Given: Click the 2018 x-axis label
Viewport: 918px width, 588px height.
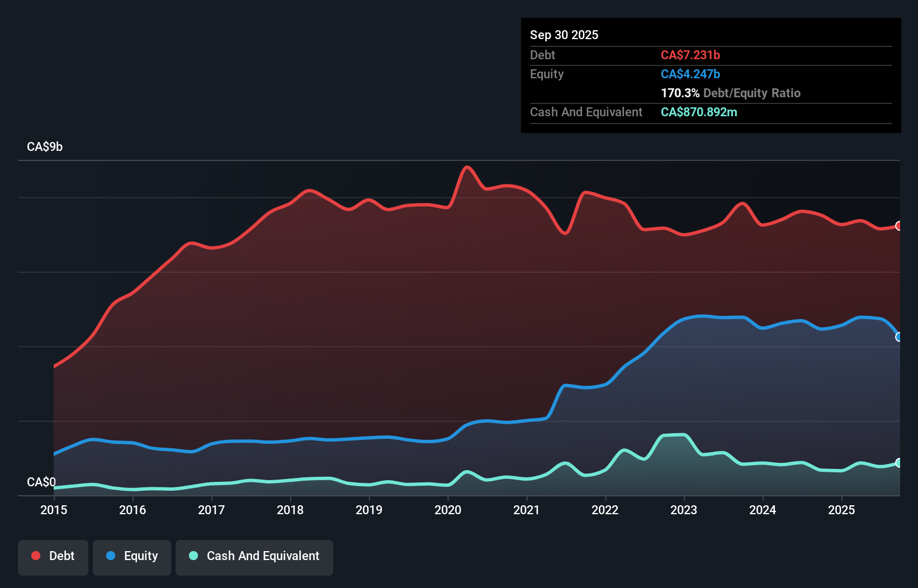Looking at the screenshot, I should click(x=290, y=510).
